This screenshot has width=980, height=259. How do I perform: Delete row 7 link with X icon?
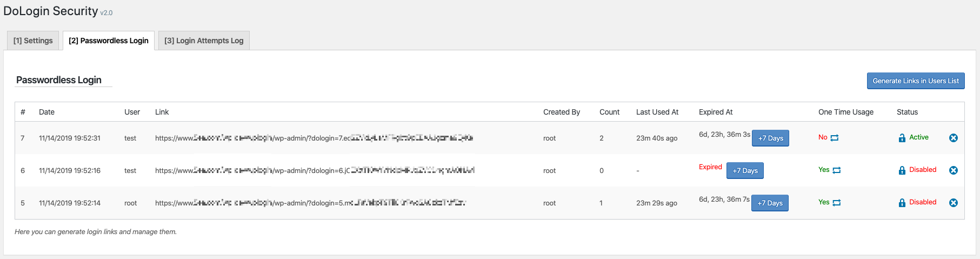click(x=954, y=138)
